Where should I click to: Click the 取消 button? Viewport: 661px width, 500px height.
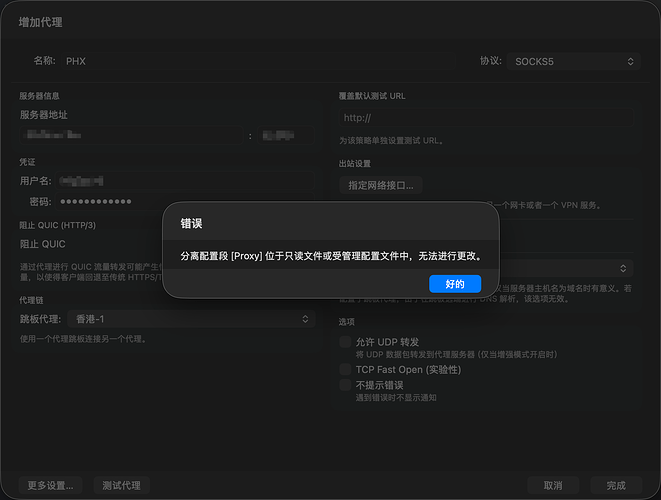point(553,485)
